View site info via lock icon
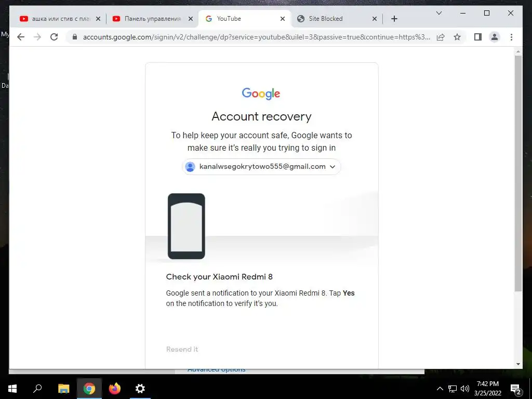This screenshot has height=399, width=532. 75,37
